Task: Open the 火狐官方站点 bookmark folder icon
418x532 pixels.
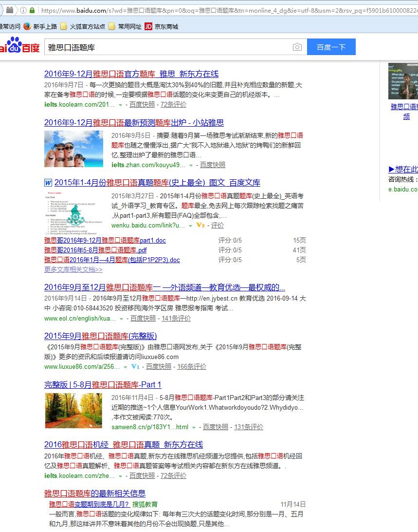Action: click(x=63, y=26)
